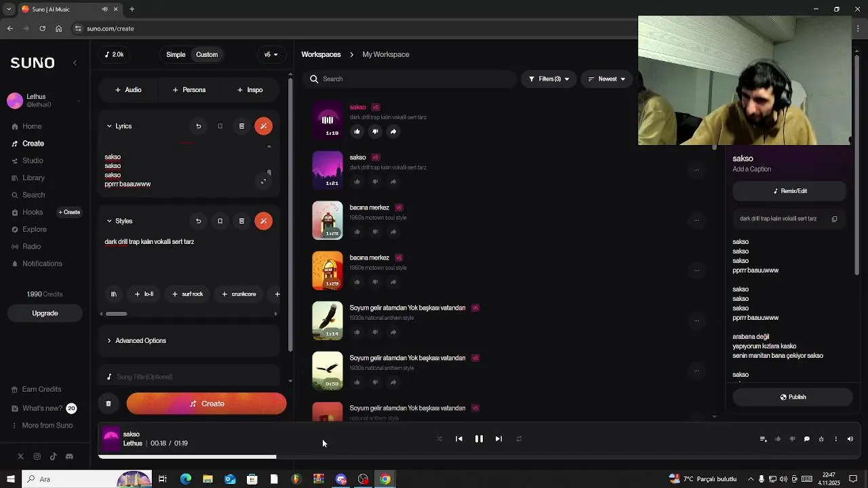Open More from Suno
This screenshot has height=488, width=868.
point(42,426)
